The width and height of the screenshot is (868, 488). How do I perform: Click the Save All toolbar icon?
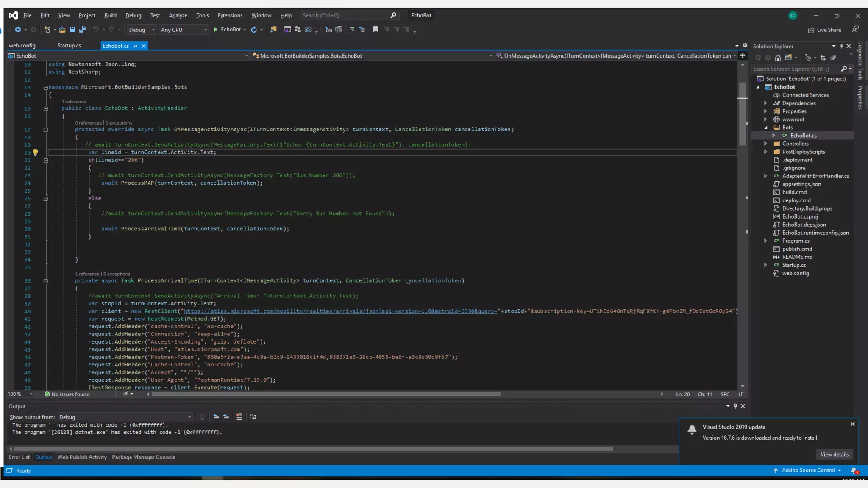tap(82, 30)
